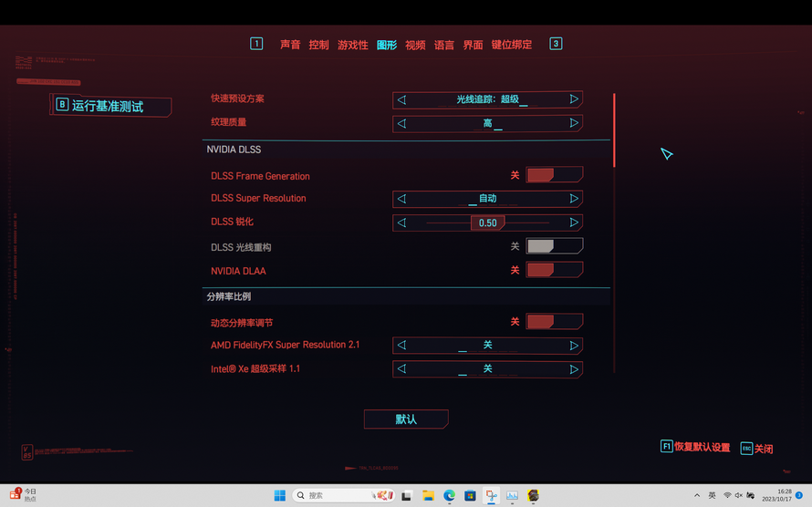Click the DLSS 光线重构 label

(241, 247)
